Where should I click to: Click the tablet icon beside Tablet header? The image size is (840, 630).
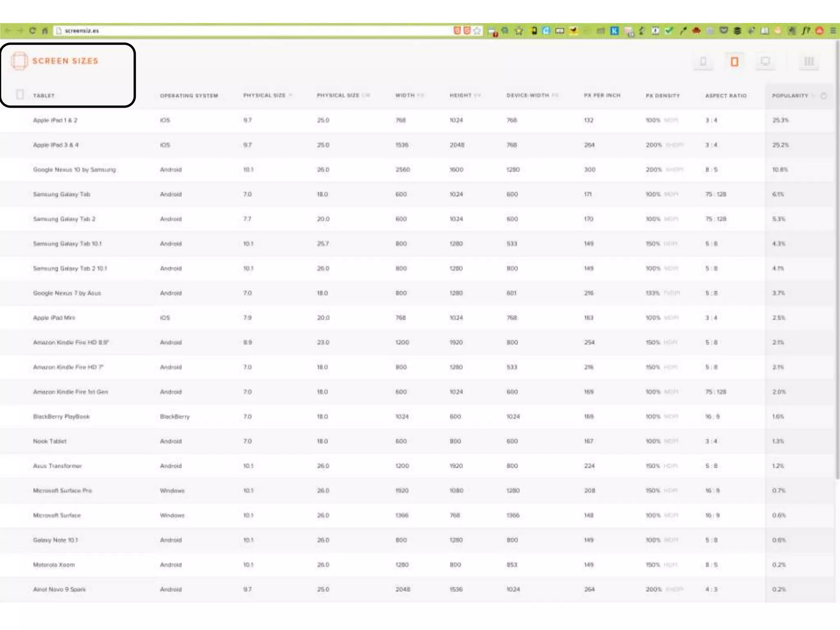[x=20, y=95]
